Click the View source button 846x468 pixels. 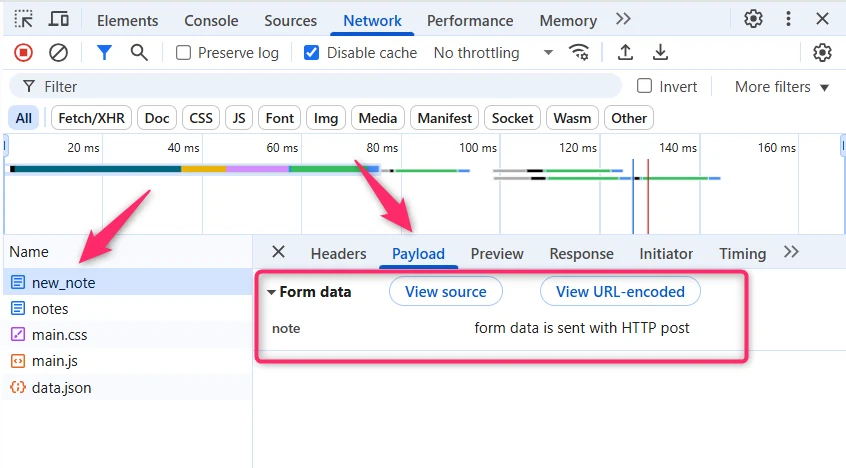tap(446, 291)
